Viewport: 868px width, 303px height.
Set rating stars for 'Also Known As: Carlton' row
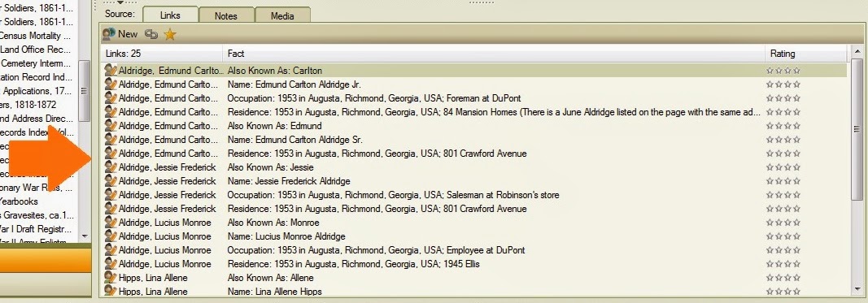[x=783, y=71]
